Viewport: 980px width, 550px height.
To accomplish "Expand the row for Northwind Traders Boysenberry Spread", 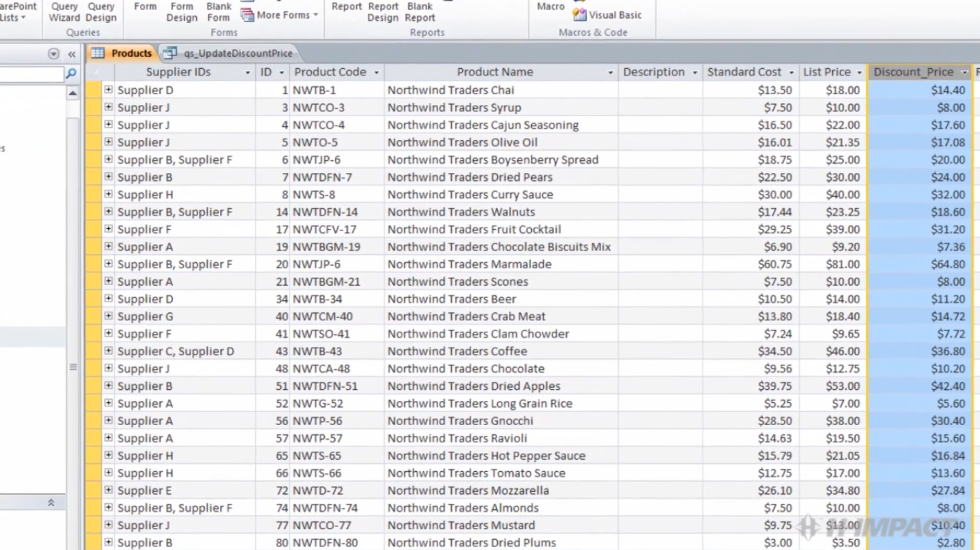I will click(108, 159).
